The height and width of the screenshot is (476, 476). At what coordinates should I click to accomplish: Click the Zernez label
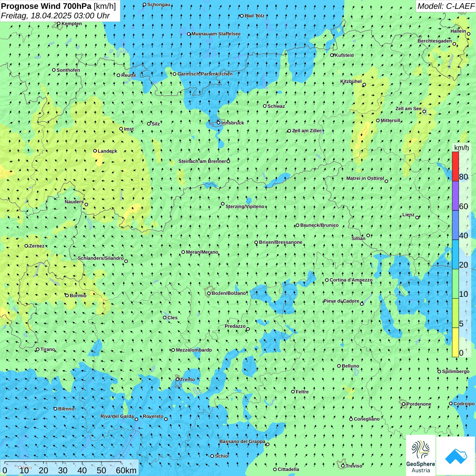pyautogui.click(x=37, y=246)
